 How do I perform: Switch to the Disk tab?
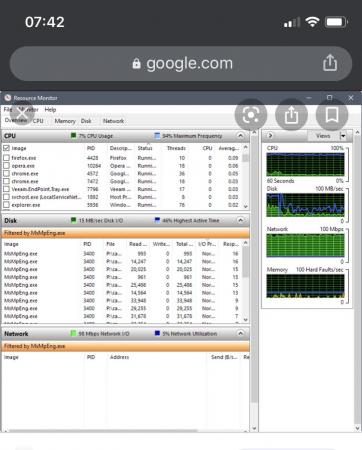point(86,121)
